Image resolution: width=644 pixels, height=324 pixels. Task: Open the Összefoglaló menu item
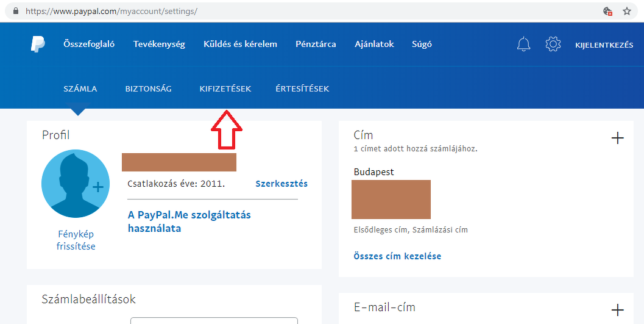(x=89, y=44)
